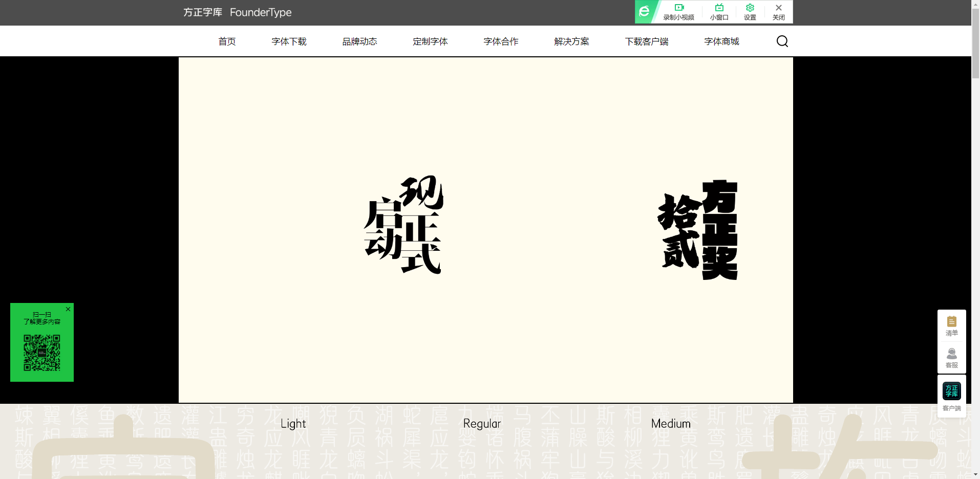
Task: Contact 客服 customer service
Action: pyautogui.click(x=951, y=357)
